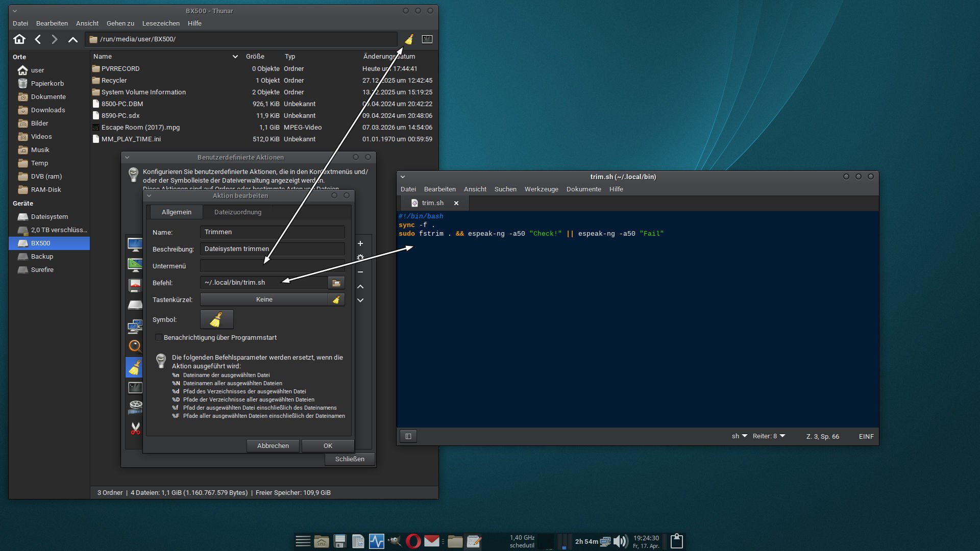Clear the Tastenkürzel shortcut with broom icon

[x=336, y=299]
